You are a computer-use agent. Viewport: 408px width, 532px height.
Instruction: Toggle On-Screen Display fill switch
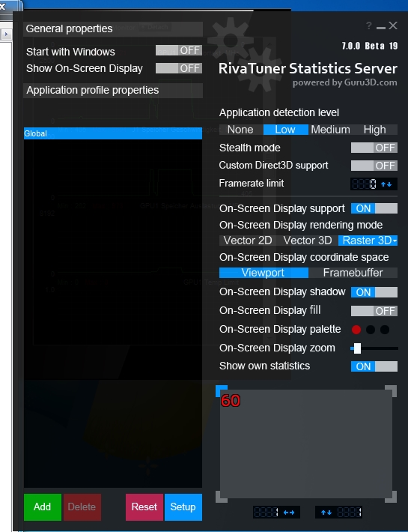[x=374, y=311]
